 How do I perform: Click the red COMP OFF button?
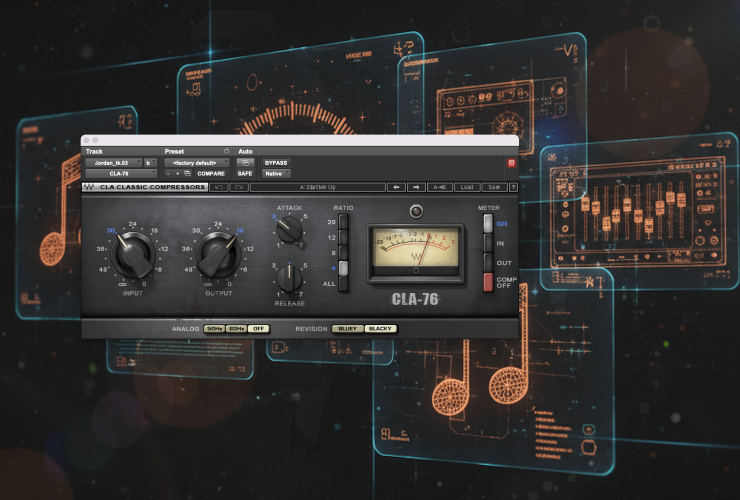(488, 282)
